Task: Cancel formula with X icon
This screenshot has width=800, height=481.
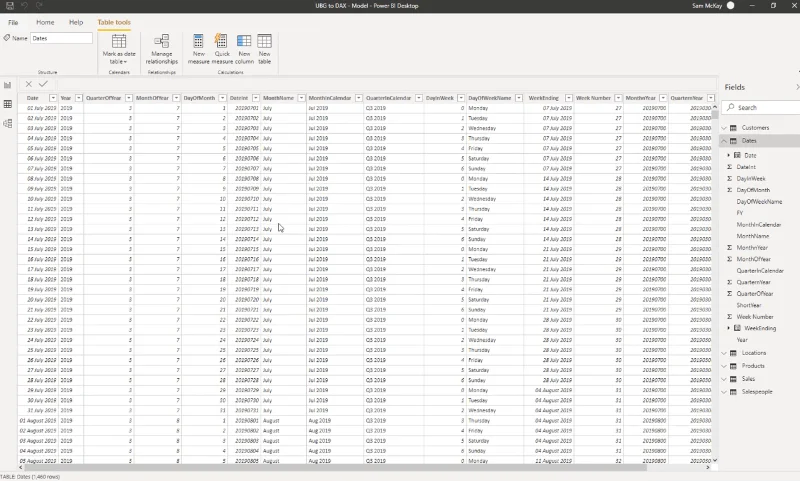Action: tap(29, 84)
